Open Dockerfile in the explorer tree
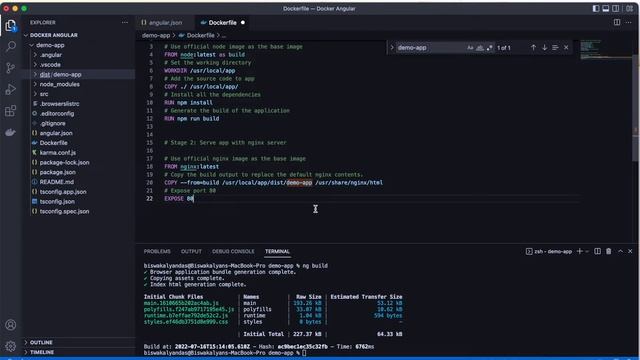This screenshot has width=640, height=360. tap(53, 143)
